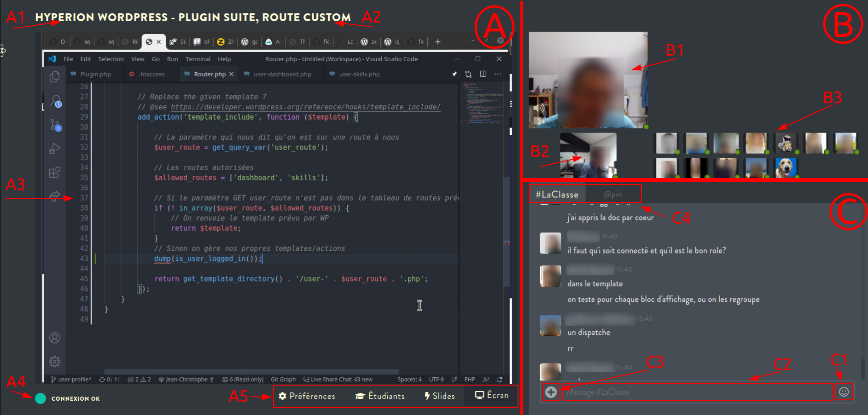Click the notification bell in status bar
Viewport: 868px width, 415px height.
coord(500,380)
